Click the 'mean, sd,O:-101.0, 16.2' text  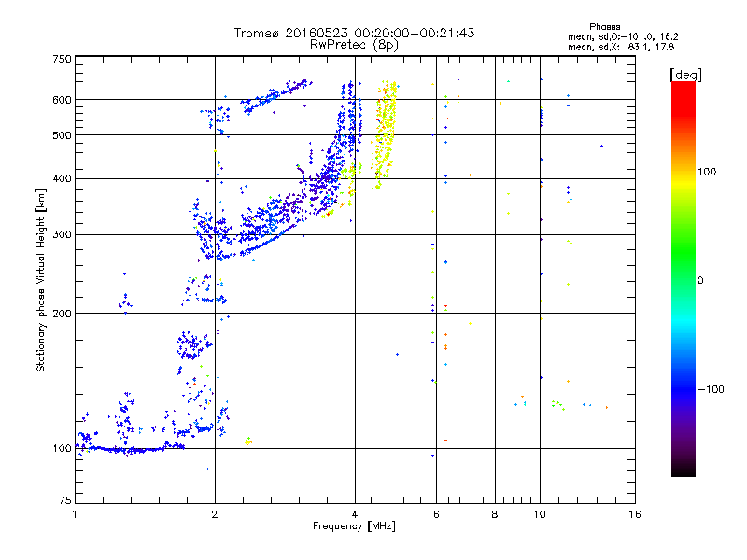point(623,36)
